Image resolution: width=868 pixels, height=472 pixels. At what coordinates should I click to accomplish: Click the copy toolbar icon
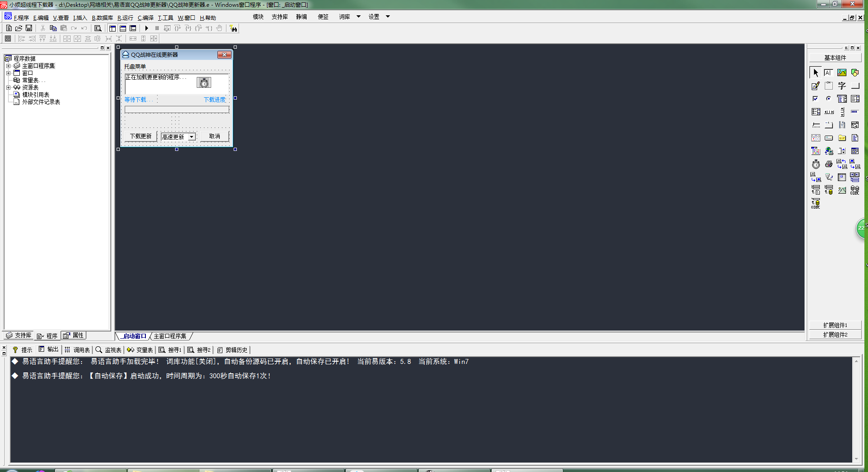tap(53, 28)
